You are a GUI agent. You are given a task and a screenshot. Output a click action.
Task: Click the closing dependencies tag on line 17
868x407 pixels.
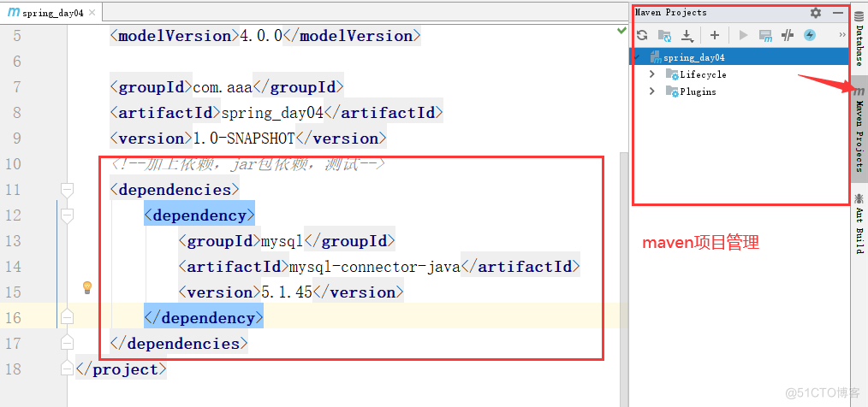coord(179,344)
